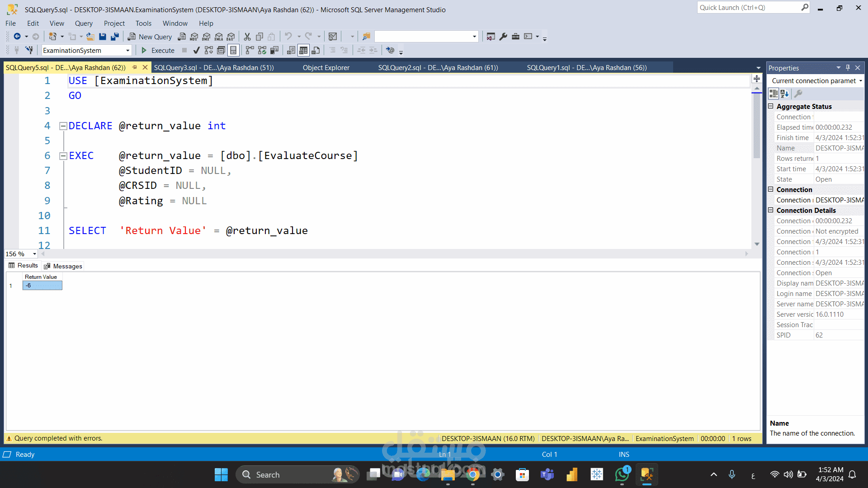Click the Execute query button
This screenshot has height=488, width=868.
tap(158, 50)
